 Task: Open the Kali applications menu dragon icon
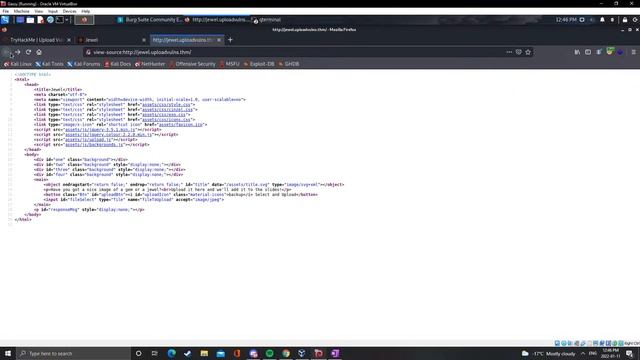pyautogui.click(x=5, y=20)
